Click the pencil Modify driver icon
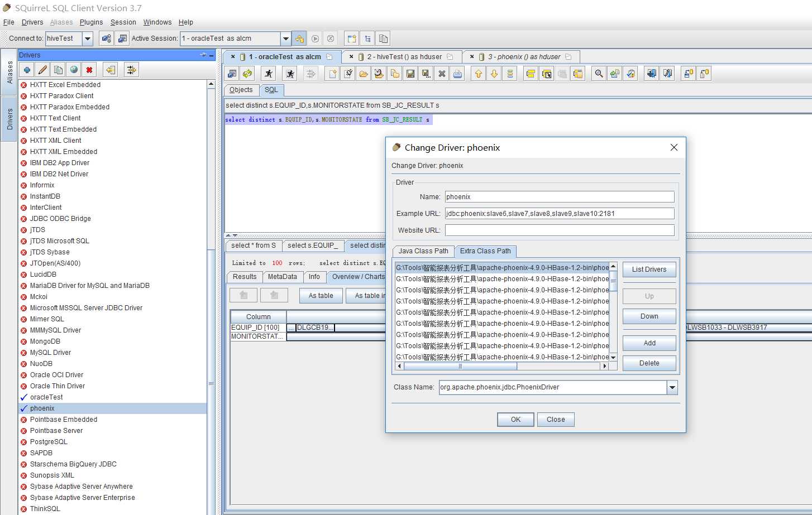812x515 pixels. point(42,70)
